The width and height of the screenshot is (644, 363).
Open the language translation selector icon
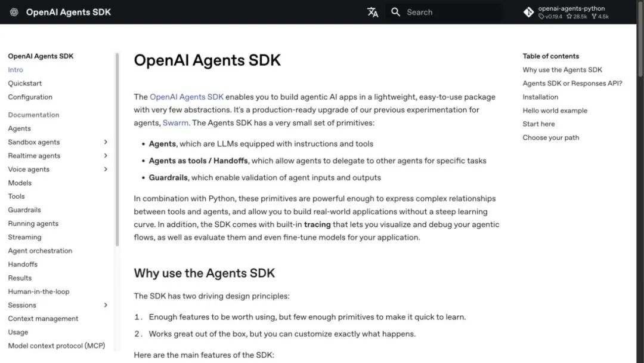tap(373, 13)
